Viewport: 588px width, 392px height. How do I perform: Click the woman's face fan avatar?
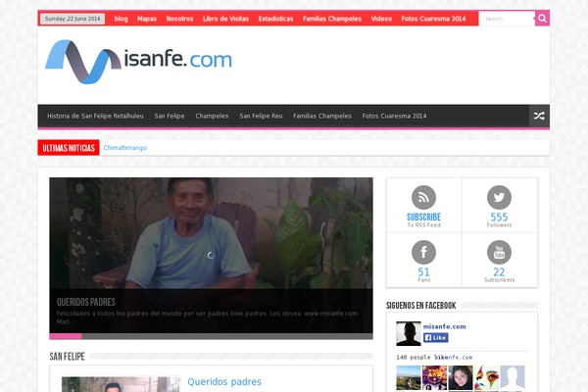click(x=461, y=377)
